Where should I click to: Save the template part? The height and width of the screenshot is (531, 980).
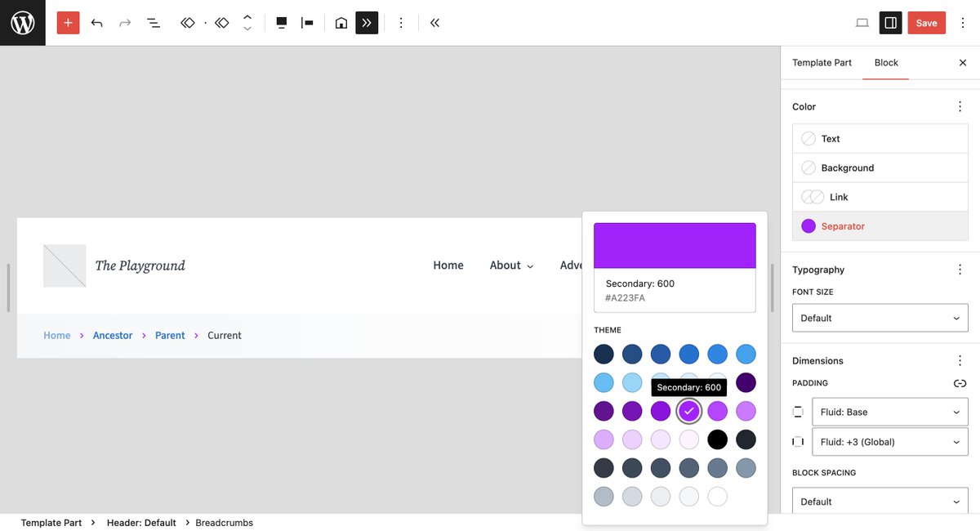tap(926, 23)
